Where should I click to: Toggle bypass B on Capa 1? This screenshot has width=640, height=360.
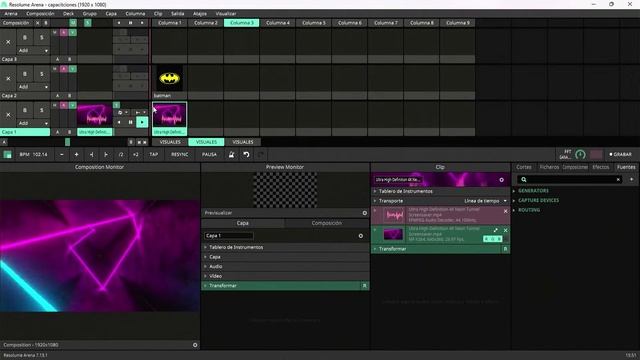(25, 110)
